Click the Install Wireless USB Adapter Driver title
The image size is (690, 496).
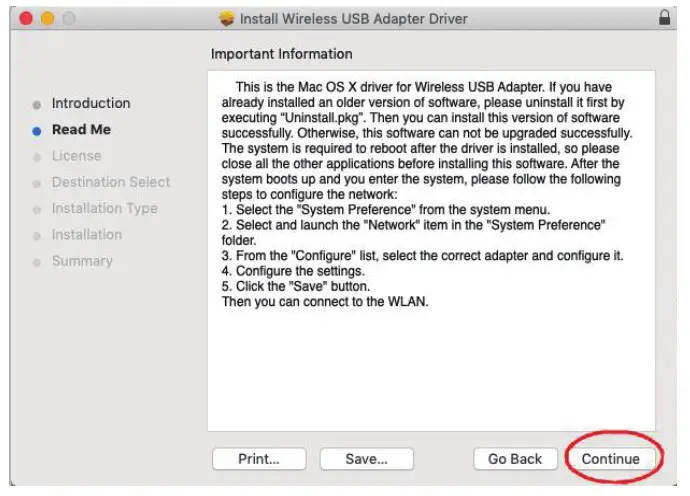pyautogui.click(x=353, y=19)
